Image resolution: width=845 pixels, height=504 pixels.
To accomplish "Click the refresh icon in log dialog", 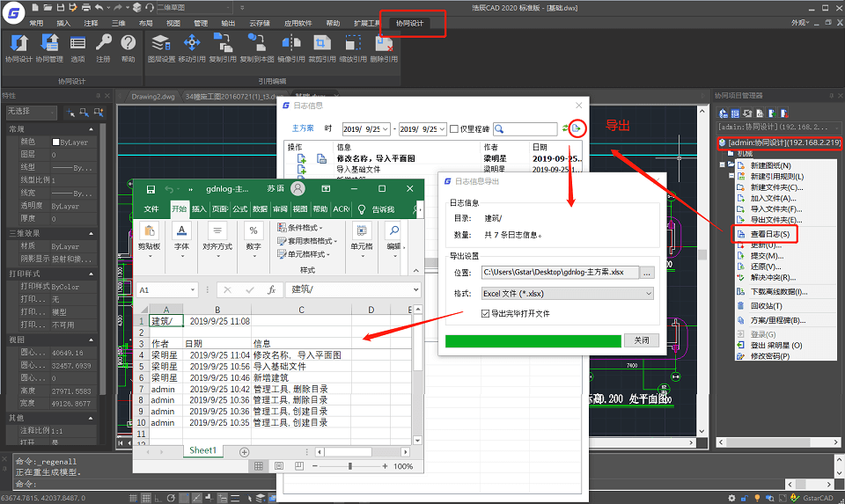I will click(565, 128).
